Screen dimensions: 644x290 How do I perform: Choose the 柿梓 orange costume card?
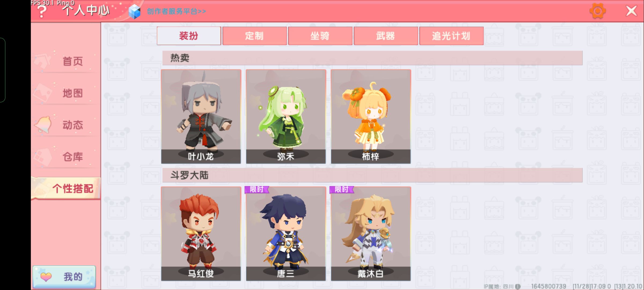coord(371,117)
